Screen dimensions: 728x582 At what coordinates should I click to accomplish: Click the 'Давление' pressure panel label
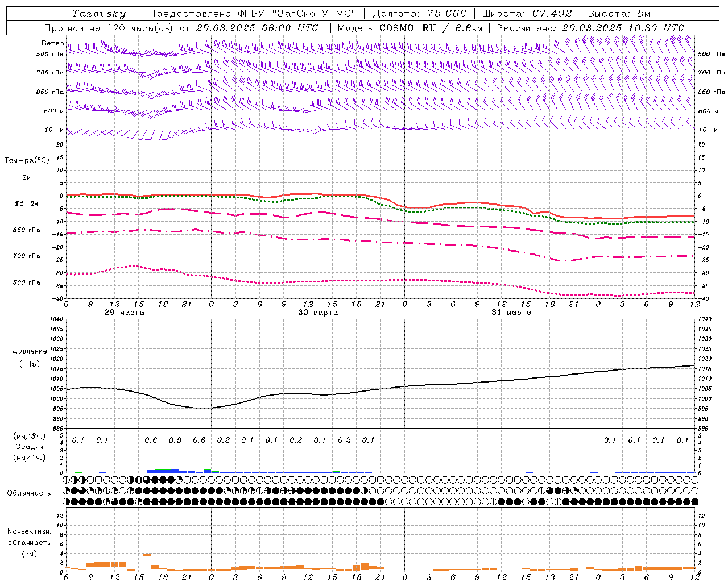coord(30,351)
